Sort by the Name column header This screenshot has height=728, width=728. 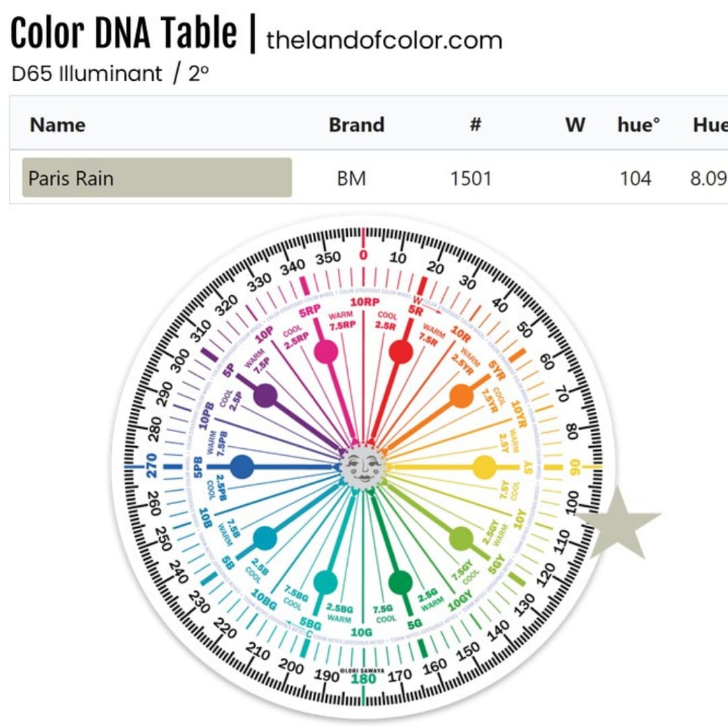58,125
